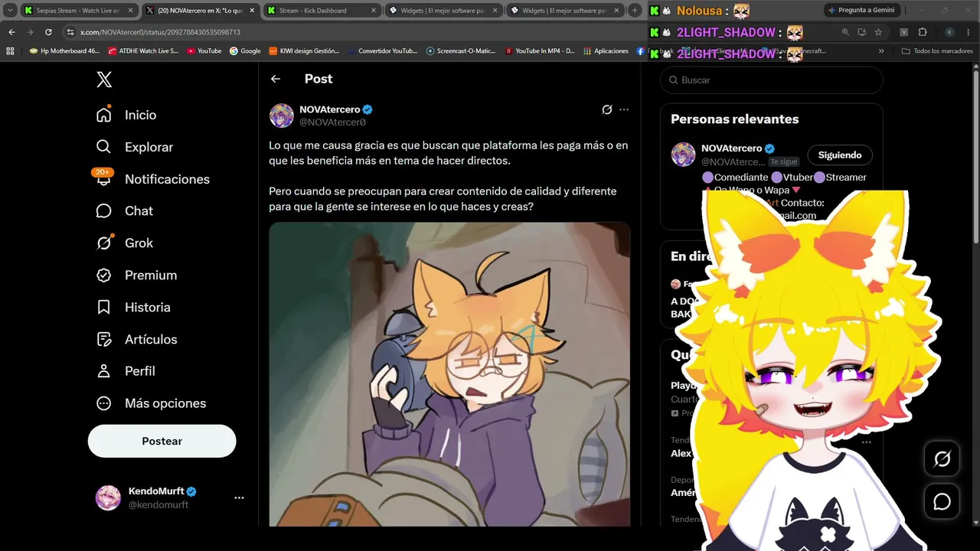Click NOVAtercero's avatar on the post
Screen dimensions: 980x551
click(x=282, y=116)
